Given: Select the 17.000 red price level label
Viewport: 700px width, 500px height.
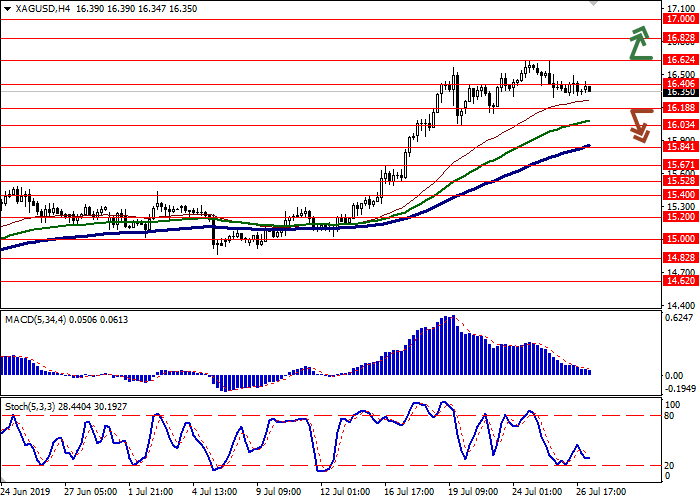Looking at the screenshot, I should point(679,19).
